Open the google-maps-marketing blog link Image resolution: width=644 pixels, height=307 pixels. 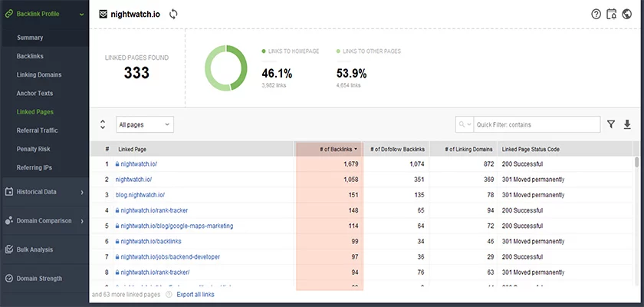click(177, 226)
